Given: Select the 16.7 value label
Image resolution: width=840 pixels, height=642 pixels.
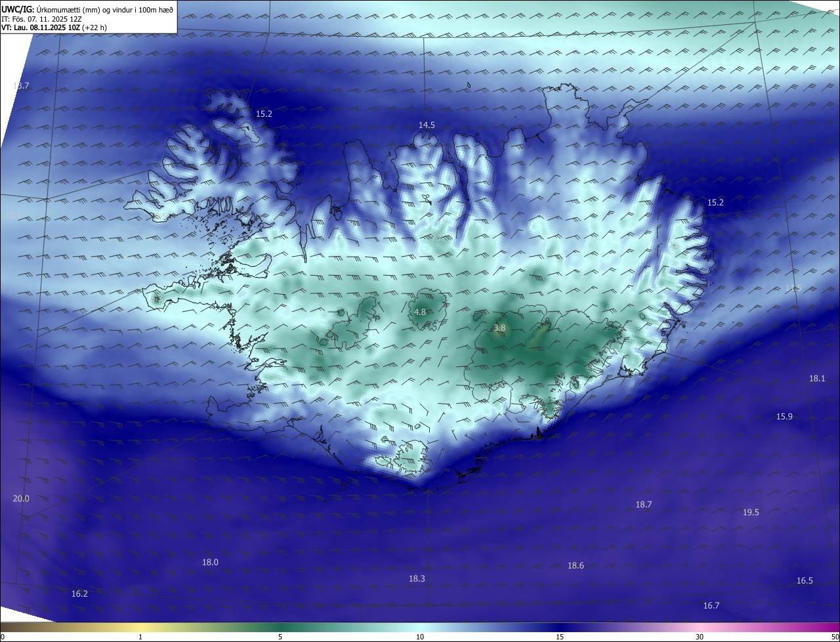Looking at the screenshot, I should [711, 605].
